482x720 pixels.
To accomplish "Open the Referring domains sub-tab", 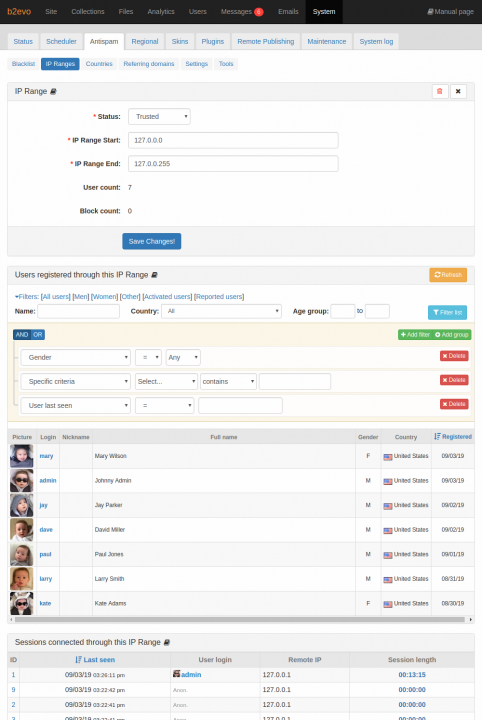I will (x=149, y=64).
